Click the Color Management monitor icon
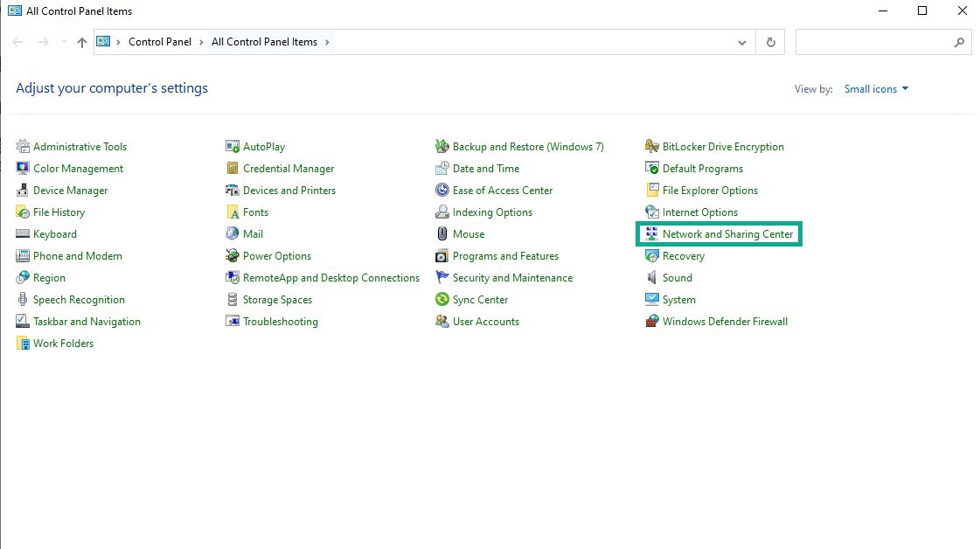Image resolution: width=980 pixels, height=549 pixels. [23, 168]
